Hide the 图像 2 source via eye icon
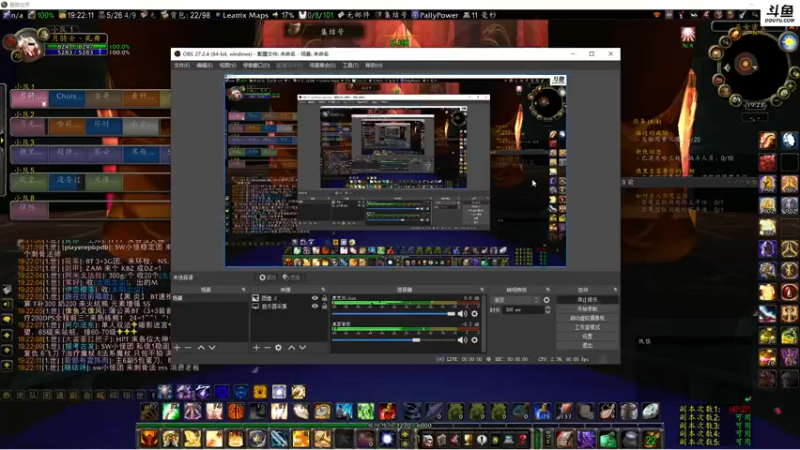Screen dimensions: 800x450 tap(314, 298)
